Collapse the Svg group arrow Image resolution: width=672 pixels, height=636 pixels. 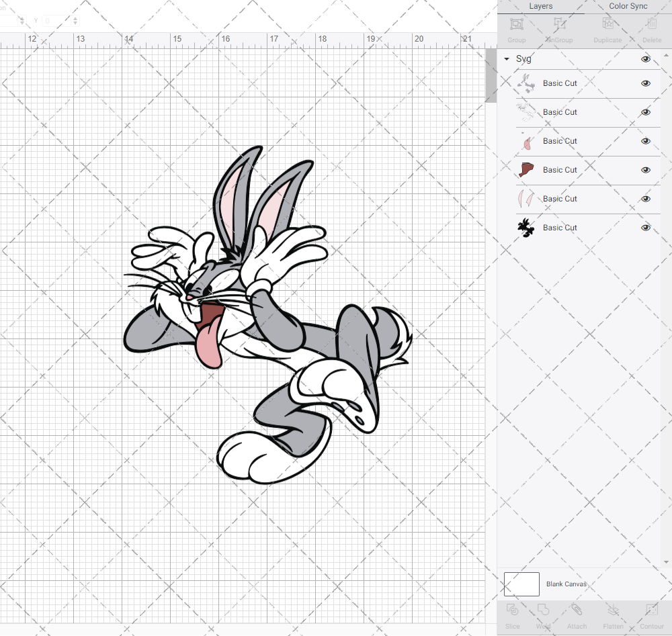pyautogui.click(x=507, y=58)
